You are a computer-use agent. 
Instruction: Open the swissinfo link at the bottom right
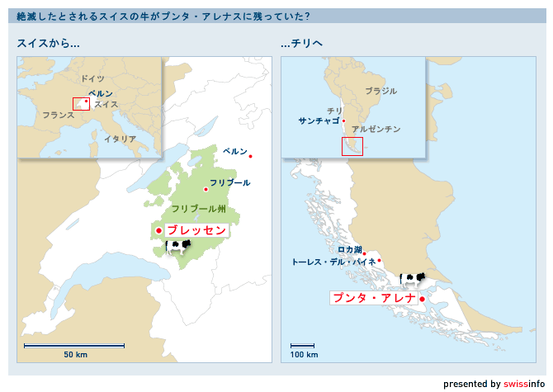524,384
